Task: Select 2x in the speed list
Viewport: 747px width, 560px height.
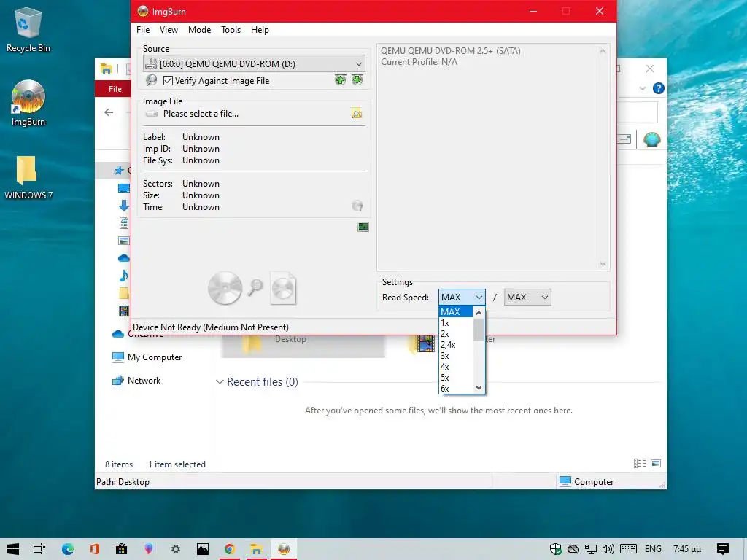Action: click(x=456, y=334)
